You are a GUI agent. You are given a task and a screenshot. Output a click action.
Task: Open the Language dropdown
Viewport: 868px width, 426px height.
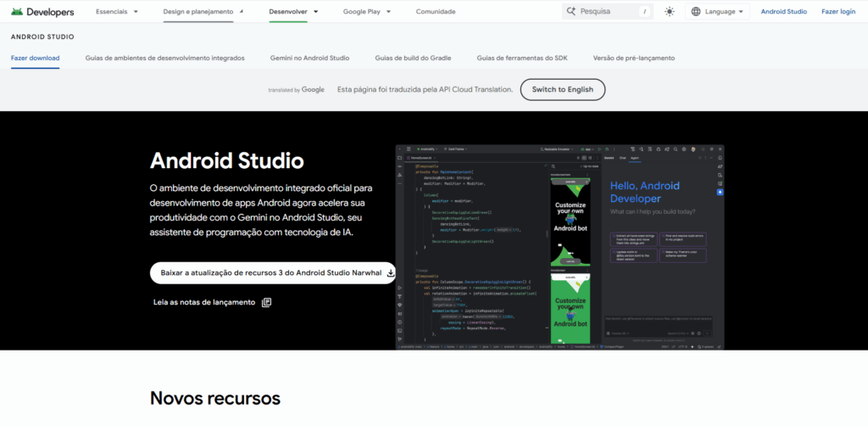tap(717, 11)
